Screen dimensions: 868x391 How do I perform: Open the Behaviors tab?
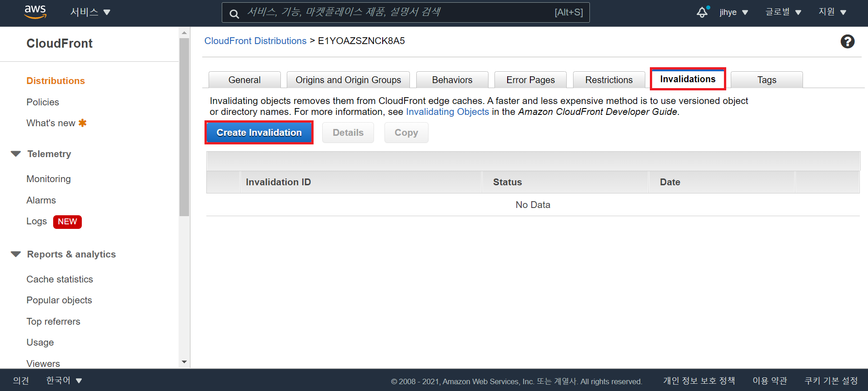[452, 80]
